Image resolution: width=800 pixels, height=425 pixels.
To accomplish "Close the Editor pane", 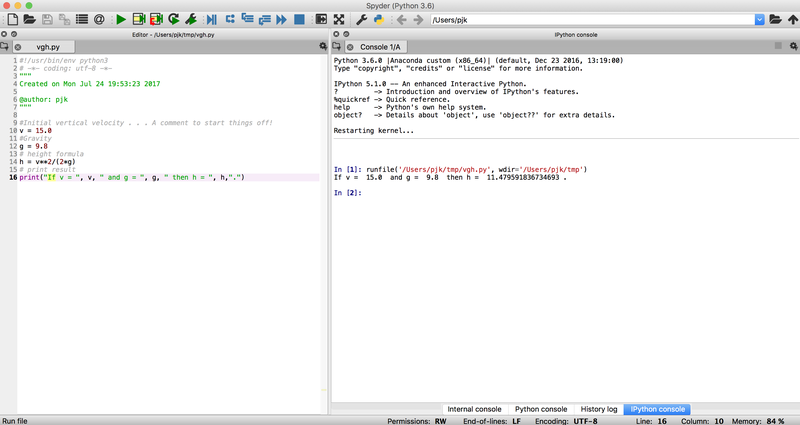I will 4,34.
